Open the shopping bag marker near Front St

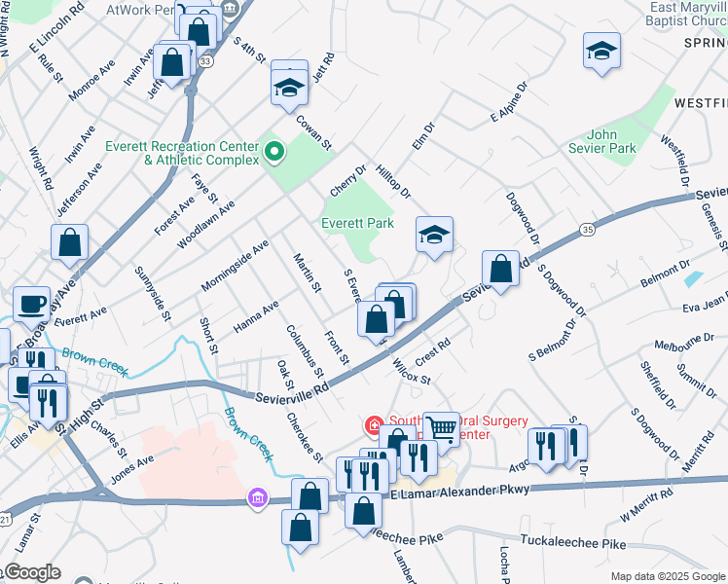tap(376, 320)
